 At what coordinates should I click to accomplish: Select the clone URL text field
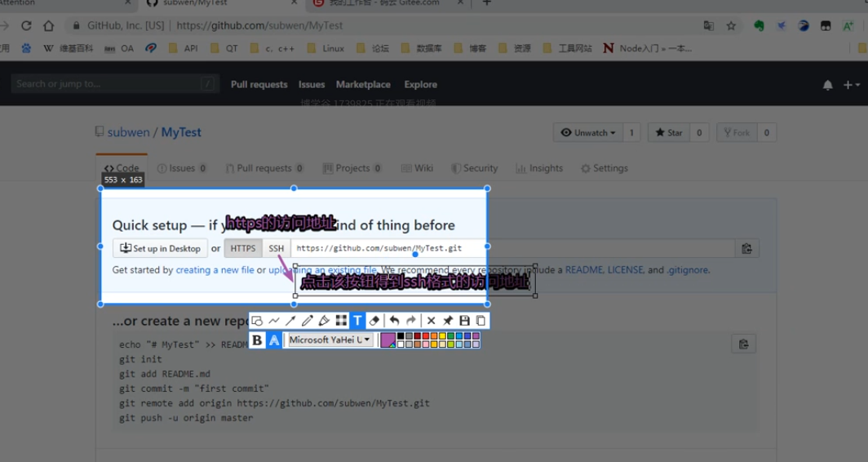point(513,248)
